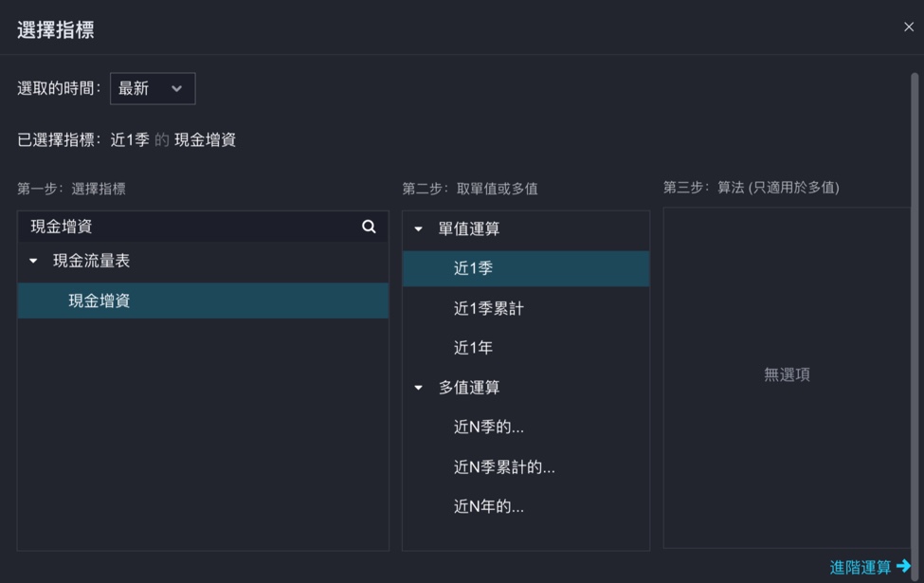This screenshot has width=924, height=583.
Task: Select the 近N年的... option
Action: (x=488, y=507)
